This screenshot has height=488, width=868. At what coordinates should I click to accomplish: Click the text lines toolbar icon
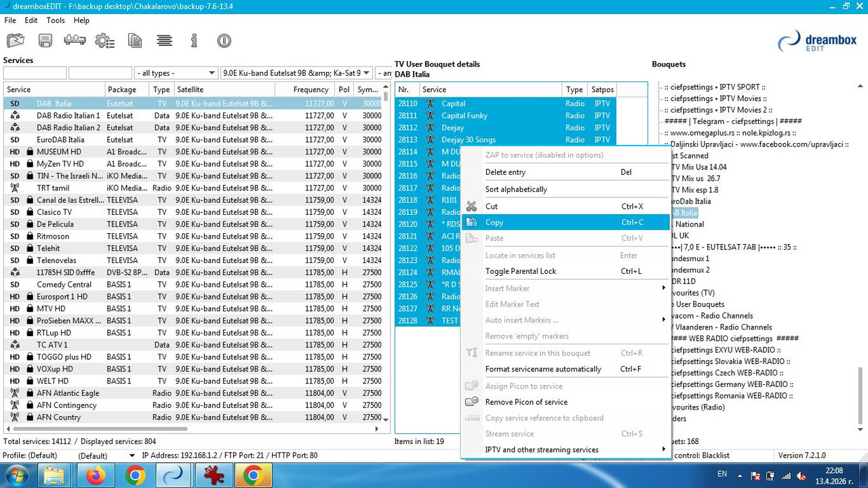tap(164, 41)
